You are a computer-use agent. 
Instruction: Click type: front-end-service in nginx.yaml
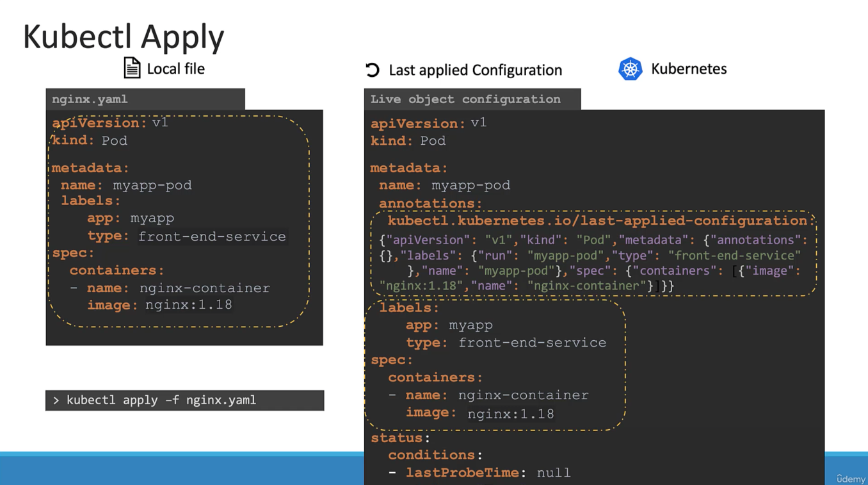187,236
